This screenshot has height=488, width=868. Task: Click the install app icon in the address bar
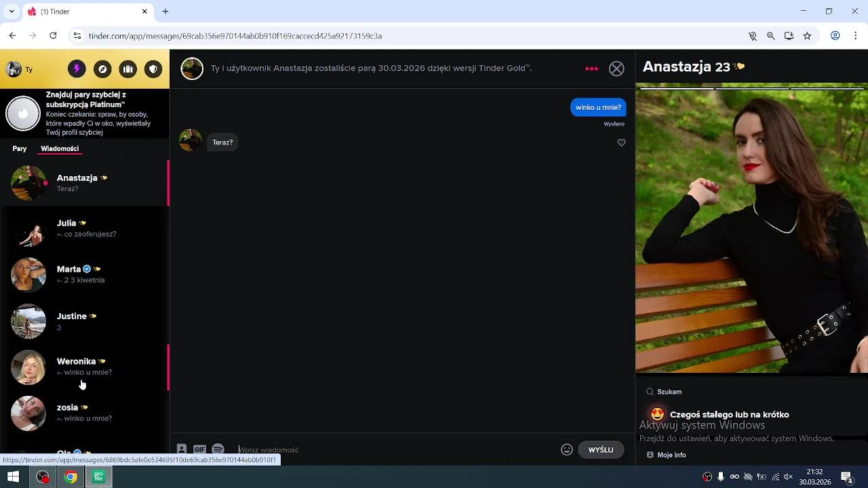789,36
